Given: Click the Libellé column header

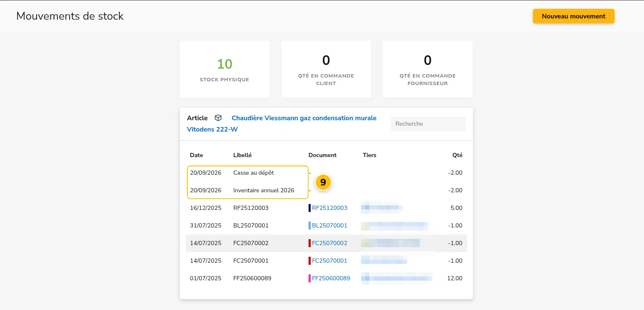Looking at the screenshot, I should pyautogui.click(x=242, y=155).
